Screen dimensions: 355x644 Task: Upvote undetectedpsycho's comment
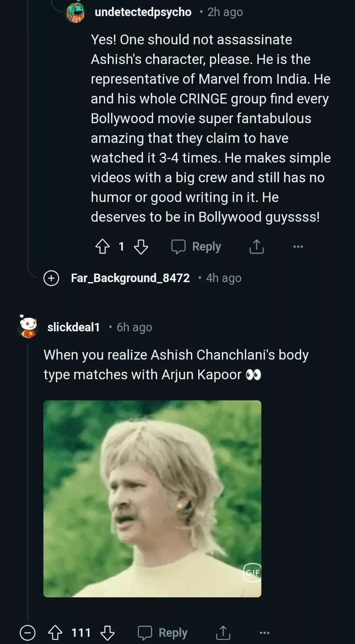102,246
